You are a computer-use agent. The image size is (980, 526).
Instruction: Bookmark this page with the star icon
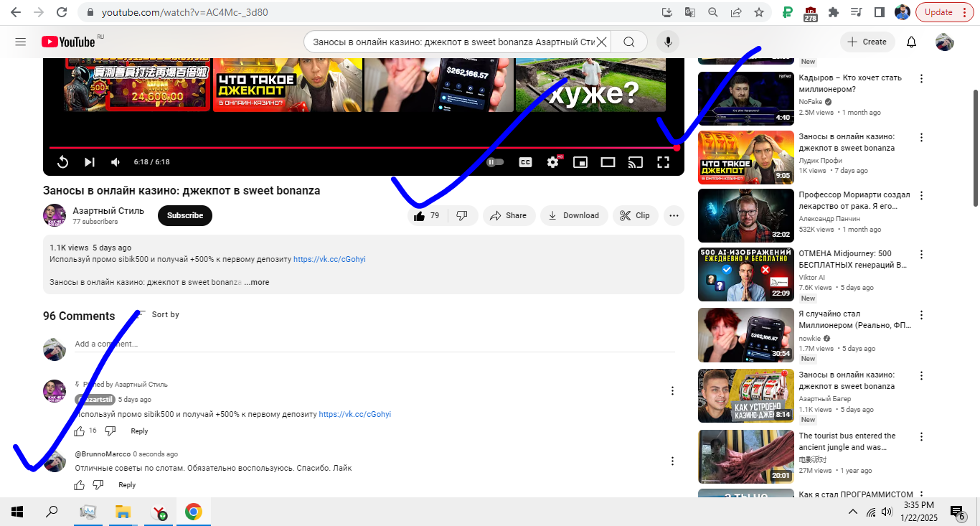(759, 12)
